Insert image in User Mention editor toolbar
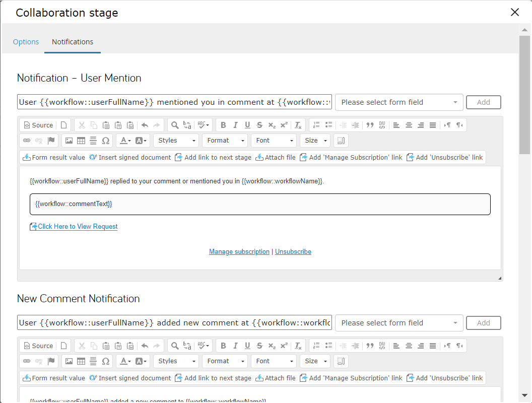This screenshot has width=532, height=403. pos(69,141)
